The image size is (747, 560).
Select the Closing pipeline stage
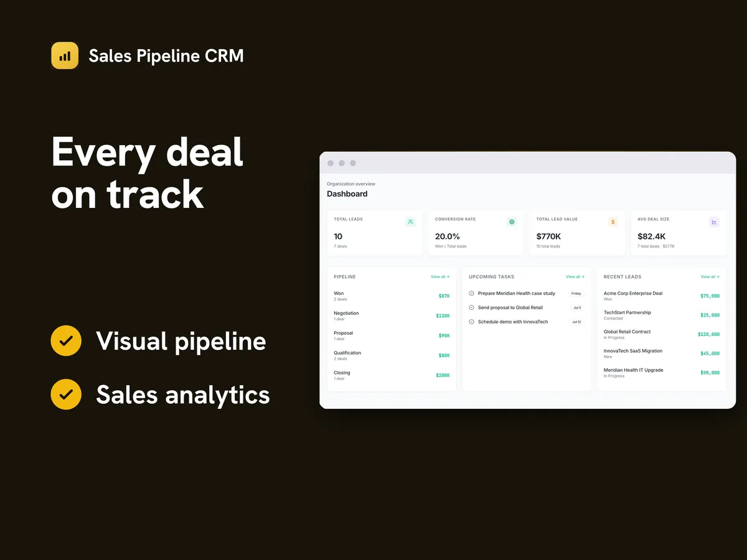(x=392, y=376)
